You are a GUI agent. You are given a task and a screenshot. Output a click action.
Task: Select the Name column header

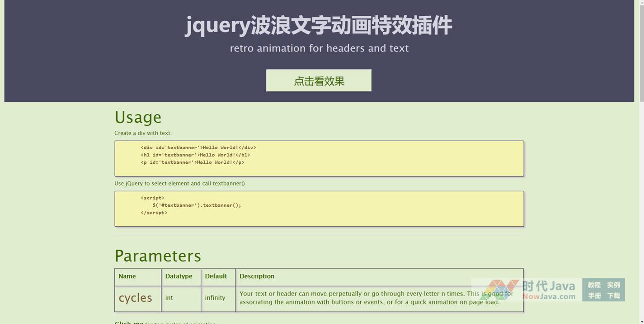[x=127, y=276]
